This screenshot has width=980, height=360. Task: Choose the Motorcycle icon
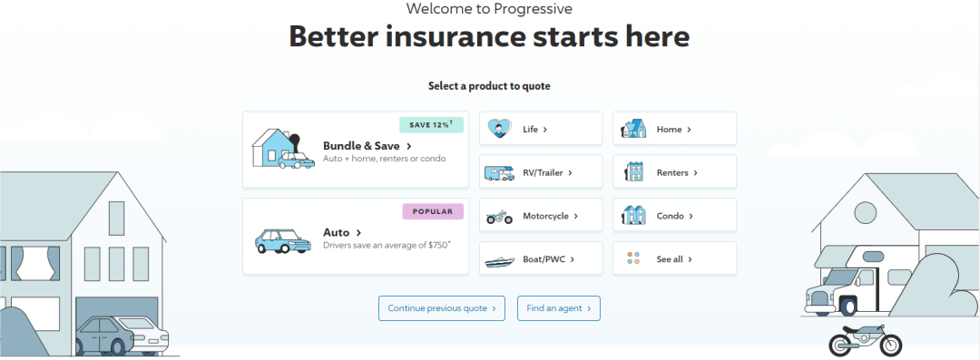(x=499, y=216)
